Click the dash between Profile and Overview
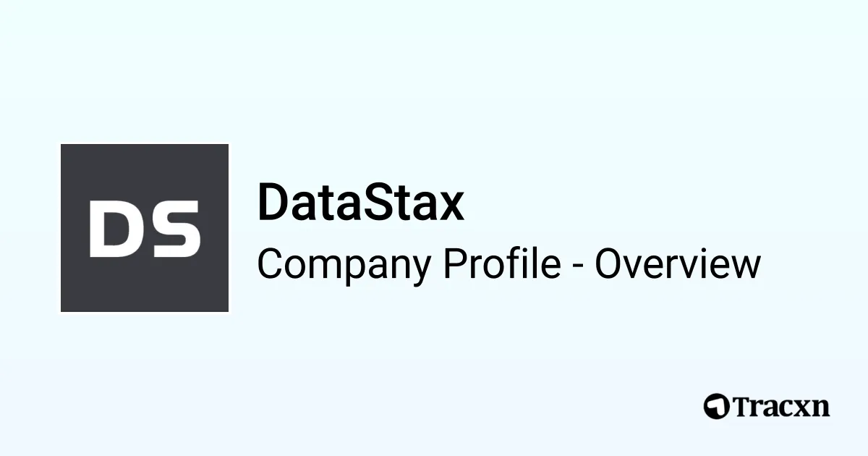This screenshot has width=868, height=456. (x=577, y=266)
